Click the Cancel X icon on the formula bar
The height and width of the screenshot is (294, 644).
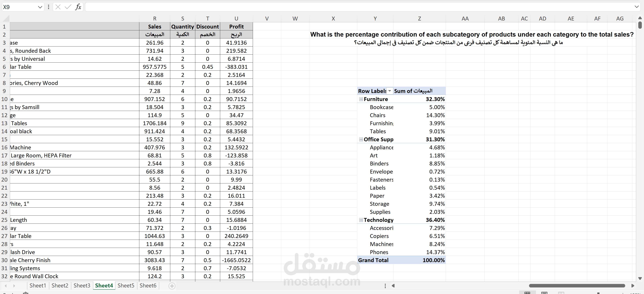tap(58, 7)
